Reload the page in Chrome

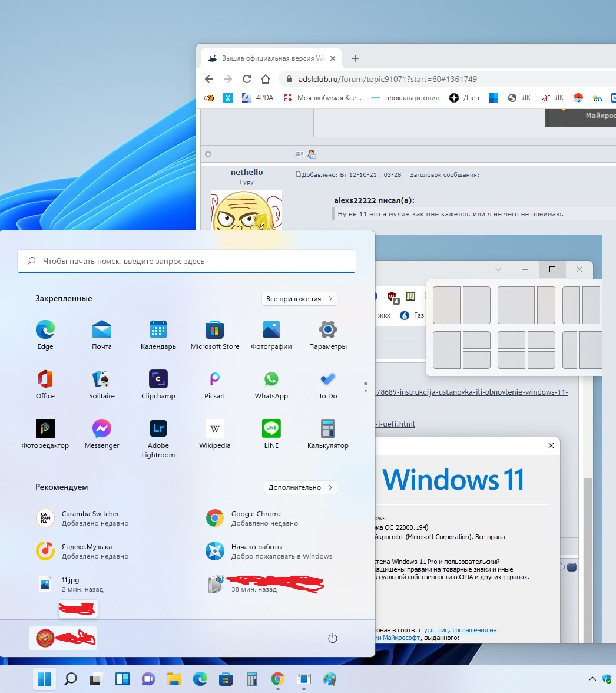click(x=246, y=79)
